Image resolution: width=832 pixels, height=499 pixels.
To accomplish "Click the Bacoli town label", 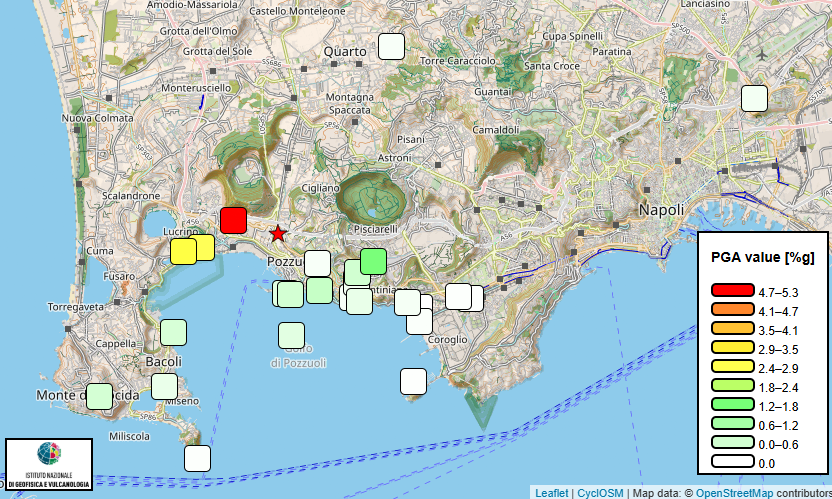I will click(x=163, y=362).
